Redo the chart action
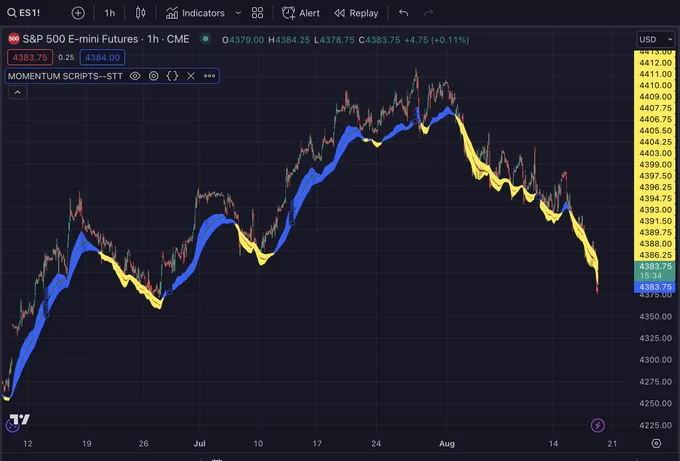680x461 pixels. [x=428, y=13]
